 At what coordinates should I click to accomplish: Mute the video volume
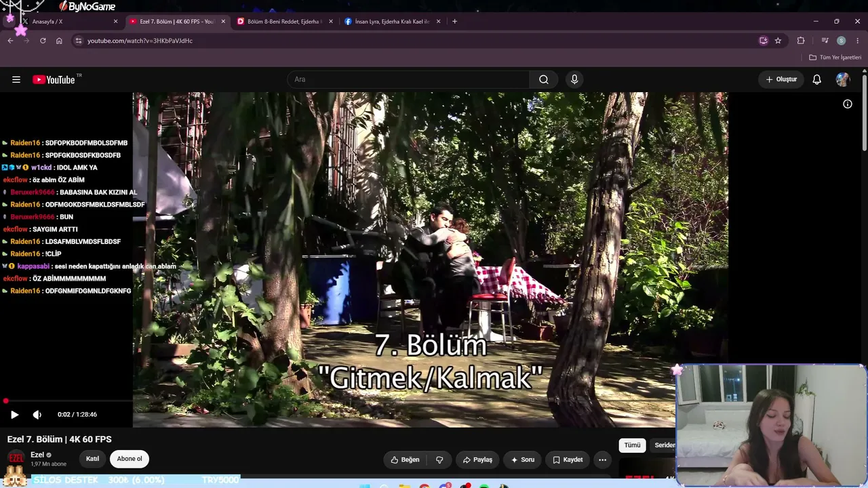37,414
